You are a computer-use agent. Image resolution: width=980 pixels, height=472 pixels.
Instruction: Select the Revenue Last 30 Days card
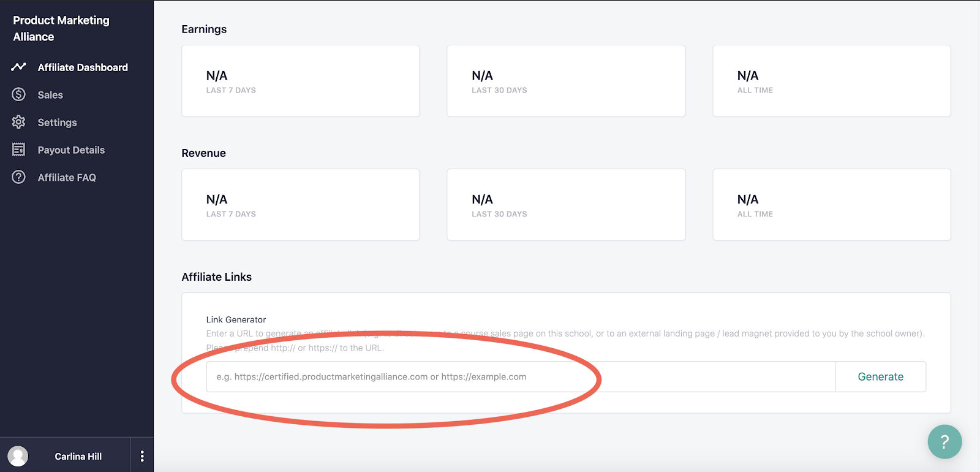click(566, 205)
